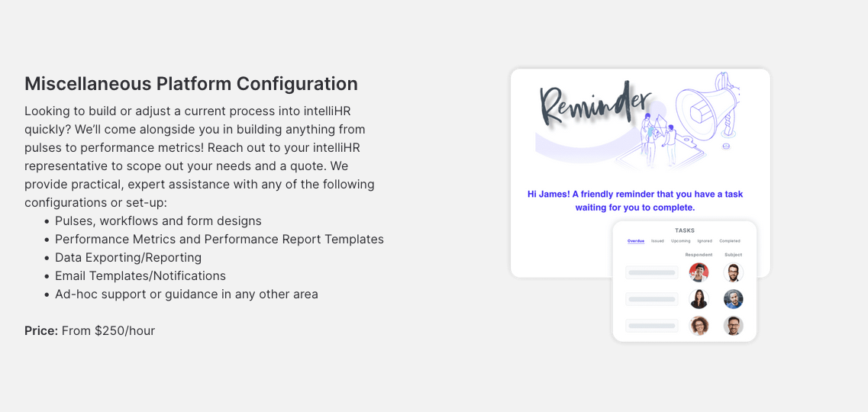The height and width of the screenshot is (412, 868).
Task: Click third row respondent avatar, curly-haired woman
Action: pos(699,325)
